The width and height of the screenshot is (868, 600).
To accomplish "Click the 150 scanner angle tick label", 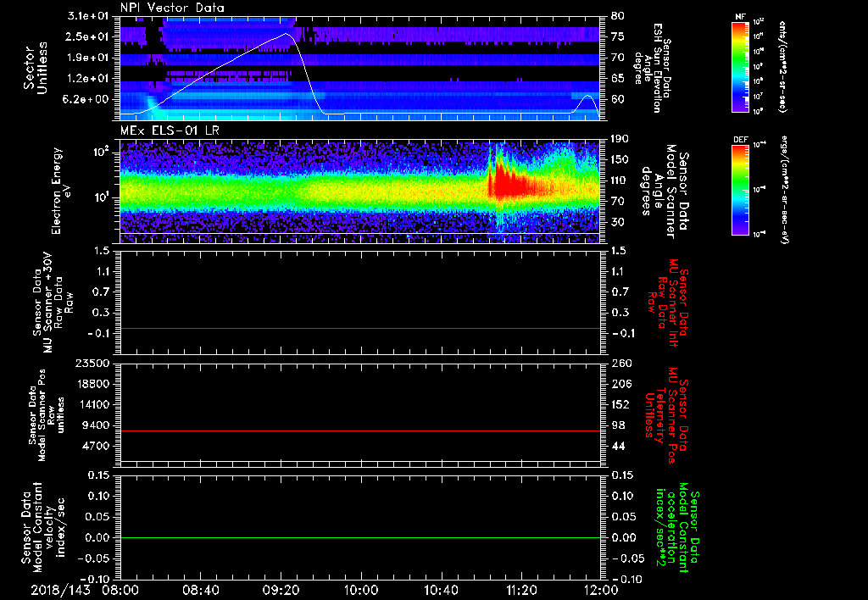I will (x=621, y=160).
